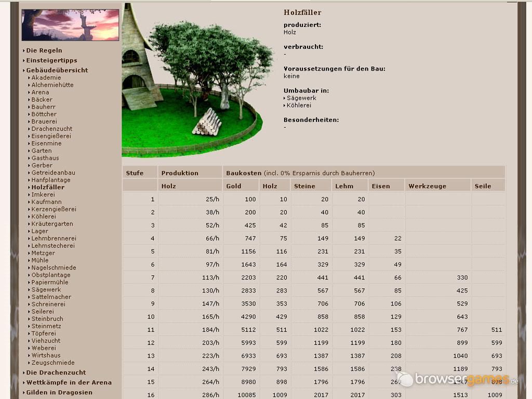Viewport: 532px width, 399px height.
Task: Follow the Sägewerk link under Umbaubar in
Action: 301,98
